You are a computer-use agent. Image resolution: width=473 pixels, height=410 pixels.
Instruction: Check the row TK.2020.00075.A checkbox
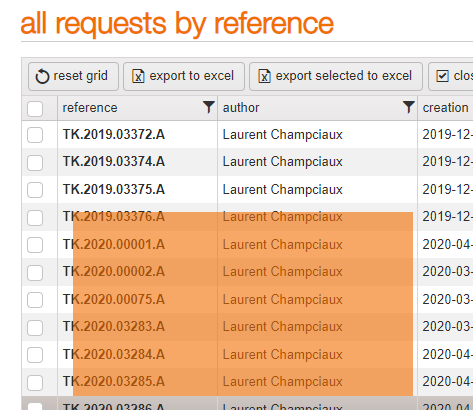[35, 300]
